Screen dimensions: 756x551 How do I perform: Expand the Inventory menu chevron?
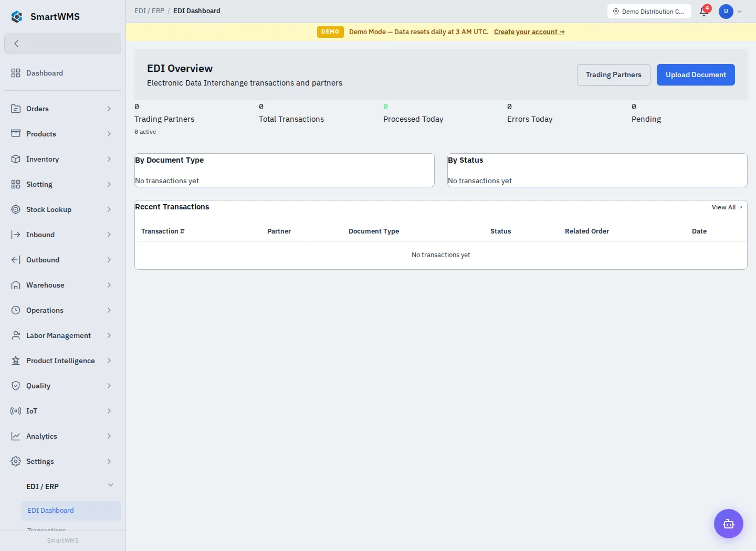coord(109,159)
